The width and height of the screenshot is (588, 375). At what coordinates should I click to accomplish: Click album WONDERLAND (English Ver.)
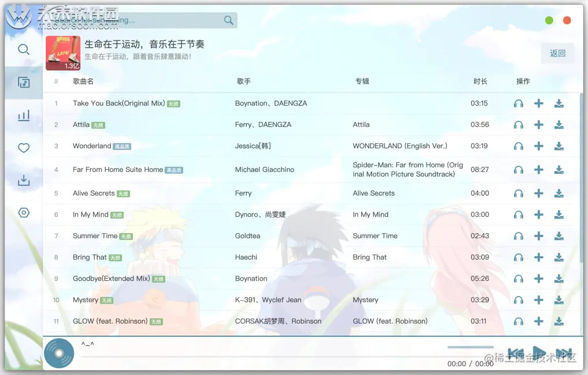click(x=400, y=146)
